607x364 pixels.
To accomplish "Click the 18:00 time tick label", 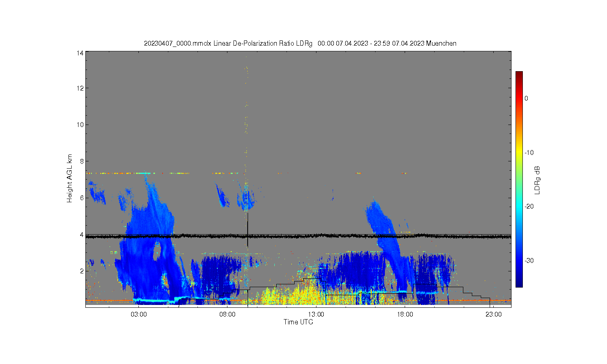I will click(x=405, y=315).
